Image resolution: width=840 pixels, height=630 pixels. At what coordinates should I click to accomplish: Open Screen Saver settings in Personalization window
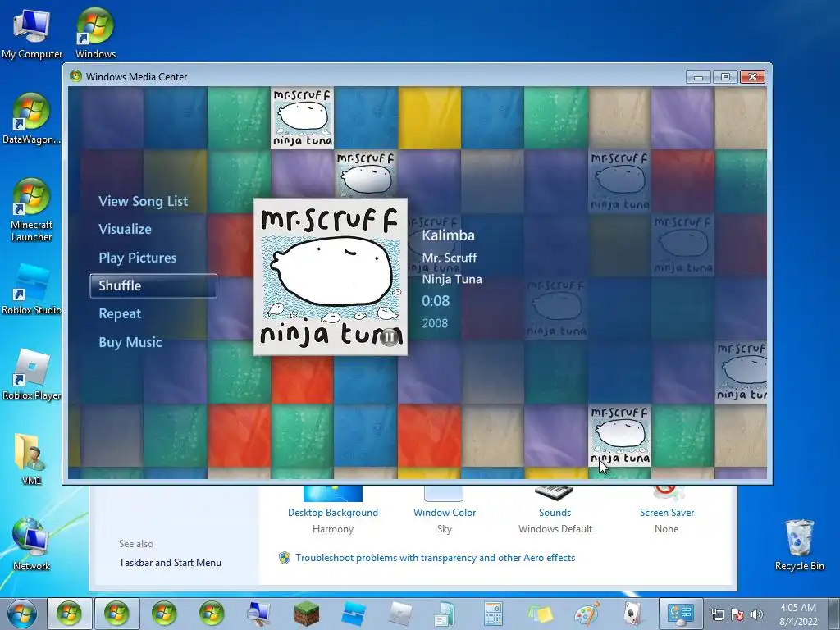coord(666,513)
